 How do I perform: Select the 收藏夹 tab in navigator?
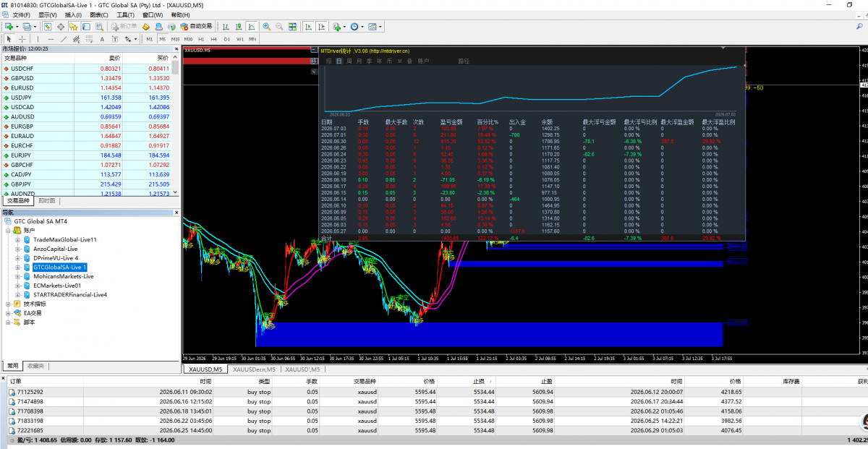pos(35,365)
